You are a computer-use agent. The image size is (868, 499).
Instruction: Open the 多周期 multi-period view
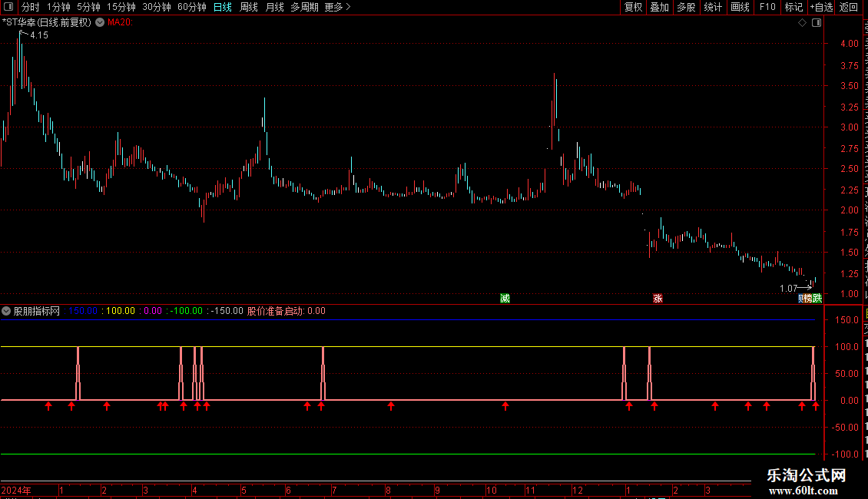(x=304, y=7)
